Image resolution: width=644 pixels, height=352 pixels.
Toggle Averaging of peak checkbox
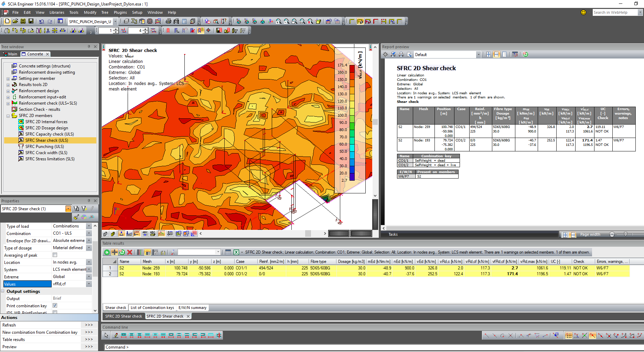point(55,255)
